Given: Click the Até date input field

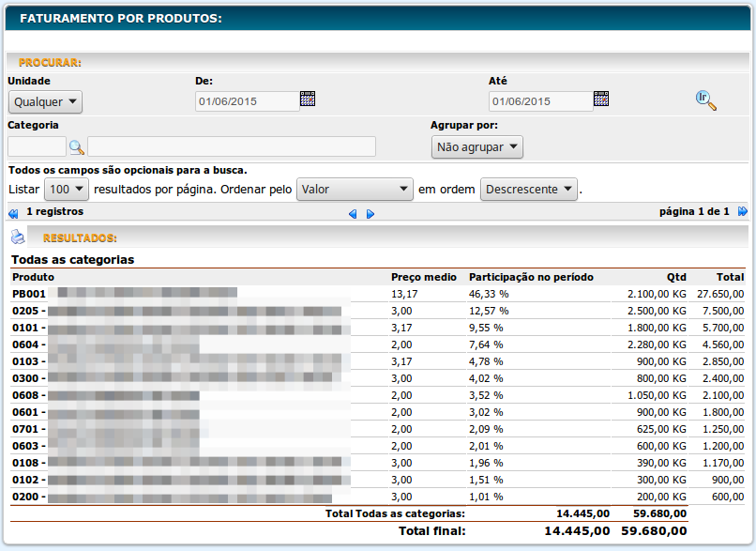Looking at the screenshot, I should [540, 101].
